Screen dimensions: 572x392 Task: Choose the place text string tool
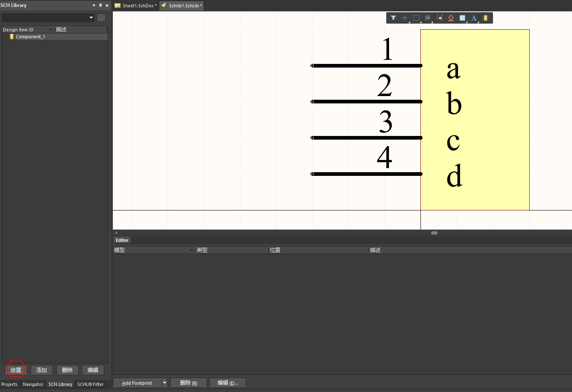tap(474, 18)
